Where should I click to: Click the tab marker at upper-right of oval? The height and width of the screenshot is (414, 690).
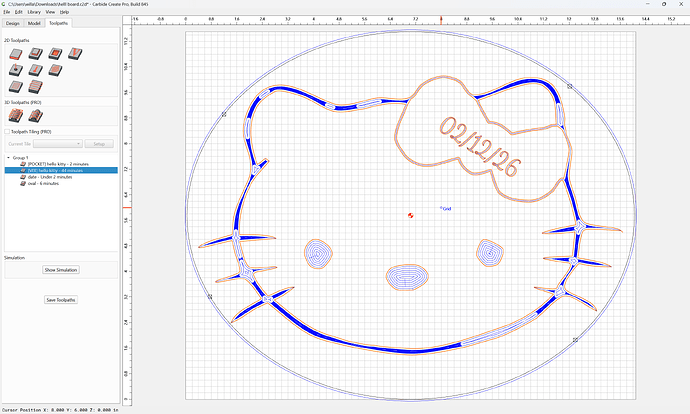click(x=570, y=86)
